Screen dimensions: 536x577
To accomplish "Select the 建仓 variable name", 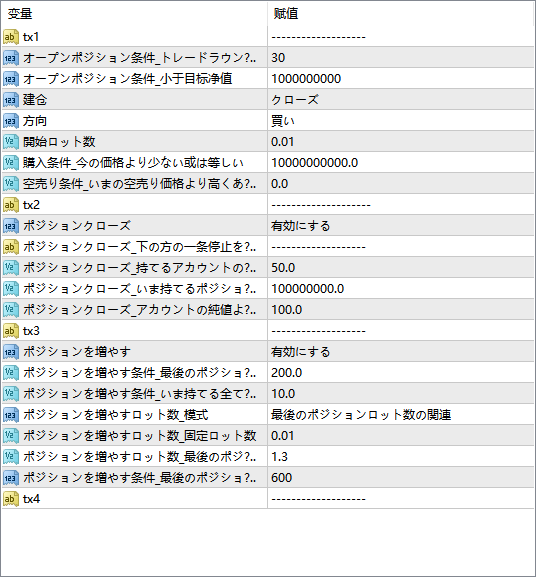I will point(35,100).
